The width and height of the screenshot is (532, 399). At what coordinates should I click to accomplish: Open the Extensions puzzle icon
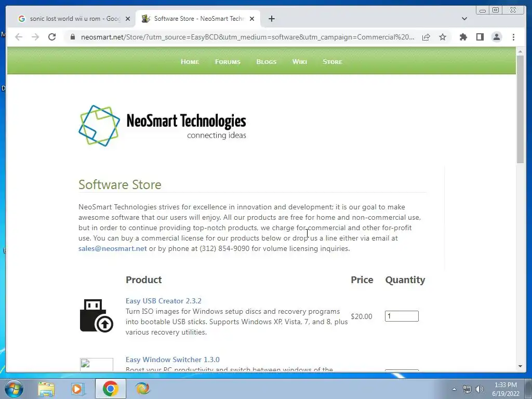463,37
